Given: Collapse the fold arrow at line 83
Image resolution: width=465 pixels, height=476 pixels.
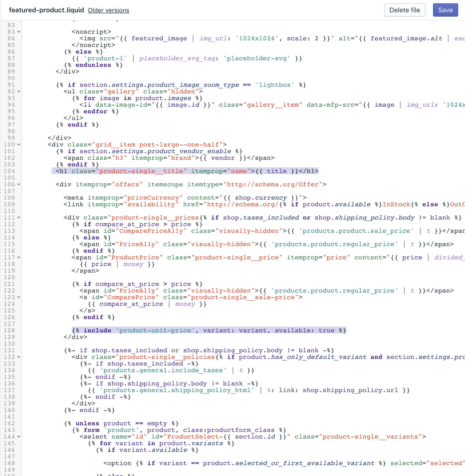Looking at the screenshot, I should 19,32.
